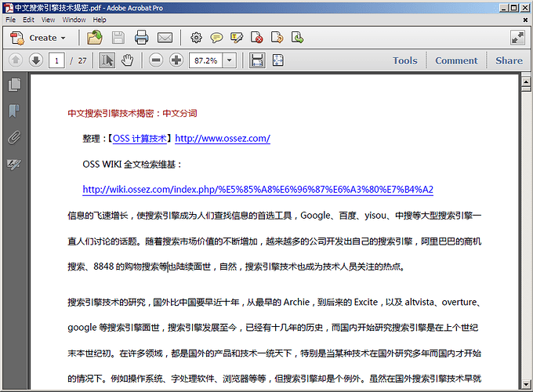Show the Attachments paperclip panel
Image resolution: width=533 pixels, height=392 pixels.
pos(14,138)
